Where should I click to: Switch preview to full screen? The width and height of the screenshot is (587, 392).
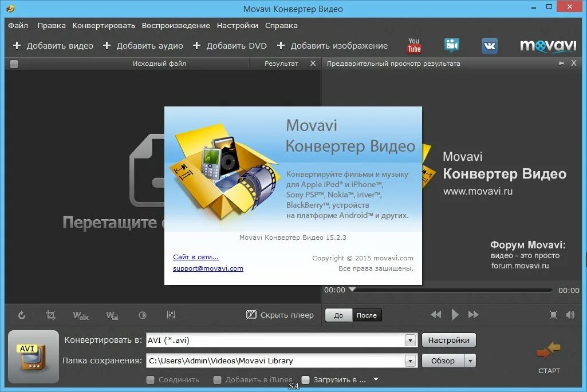point(553,315)
